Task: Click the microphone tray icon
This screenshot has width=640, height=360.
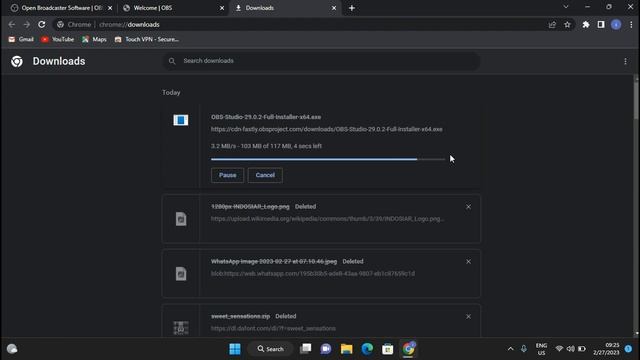Action: pyautogui.click(x=524, y=349)
